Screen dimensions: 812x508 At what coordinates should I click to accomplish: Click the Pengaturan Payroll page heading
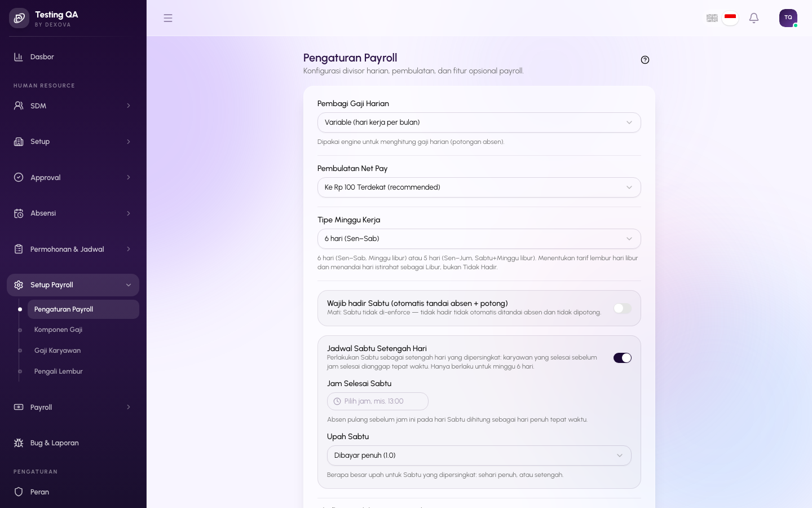click(350, 58)
